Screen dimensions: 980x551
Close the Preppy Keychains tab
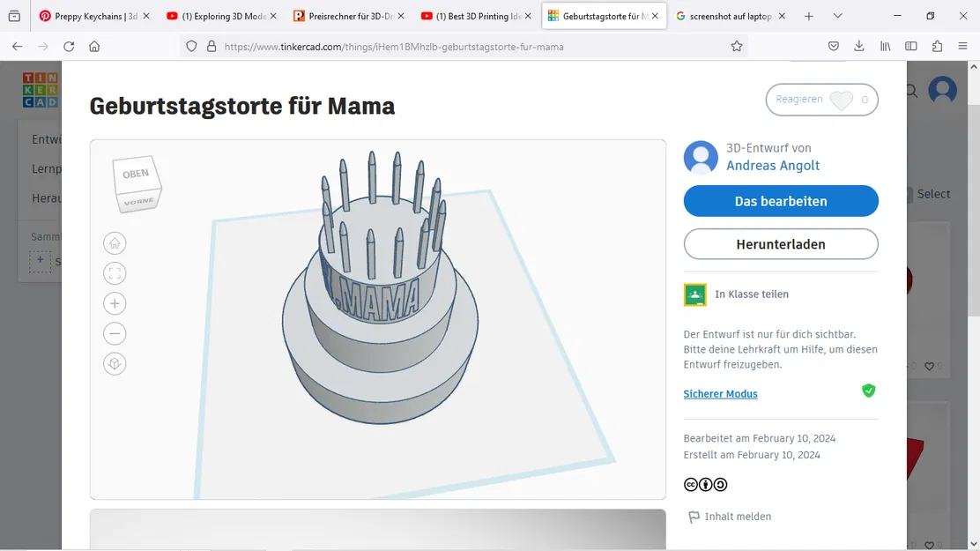tap(146, 16)
